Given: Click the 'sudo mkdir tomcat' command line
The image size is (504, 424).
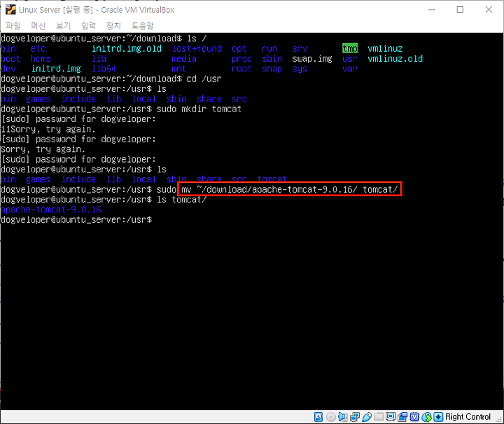Looking at the screenshot, I should [121, 109].
